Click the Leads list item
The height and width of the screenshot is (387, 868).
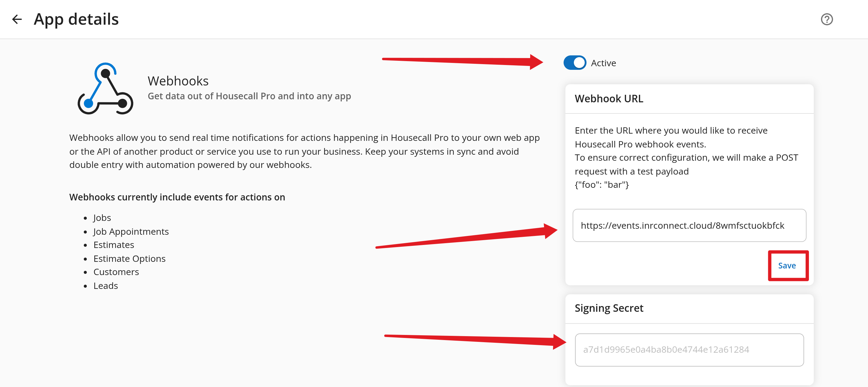(105, 286)
